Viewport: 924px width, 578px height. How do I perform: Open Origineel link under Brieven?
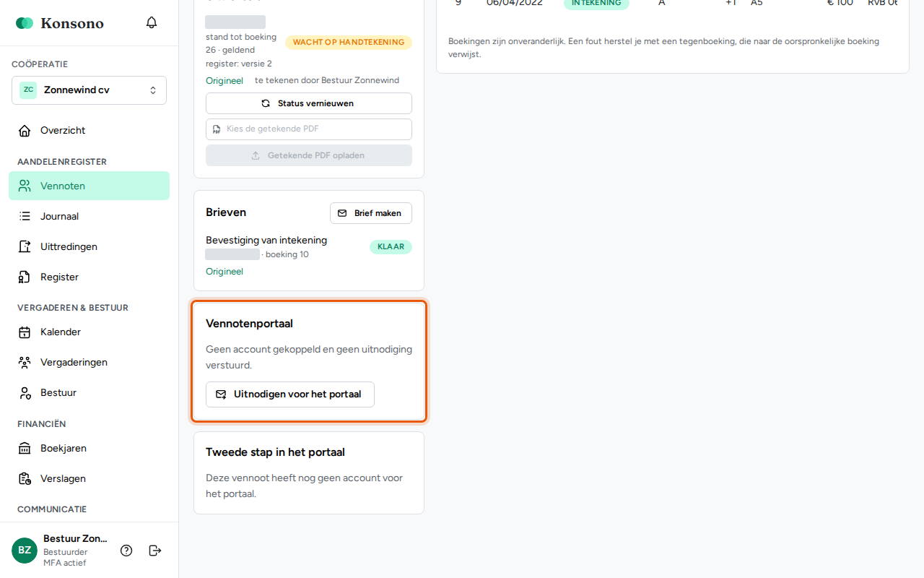click(x=225, y=272)
